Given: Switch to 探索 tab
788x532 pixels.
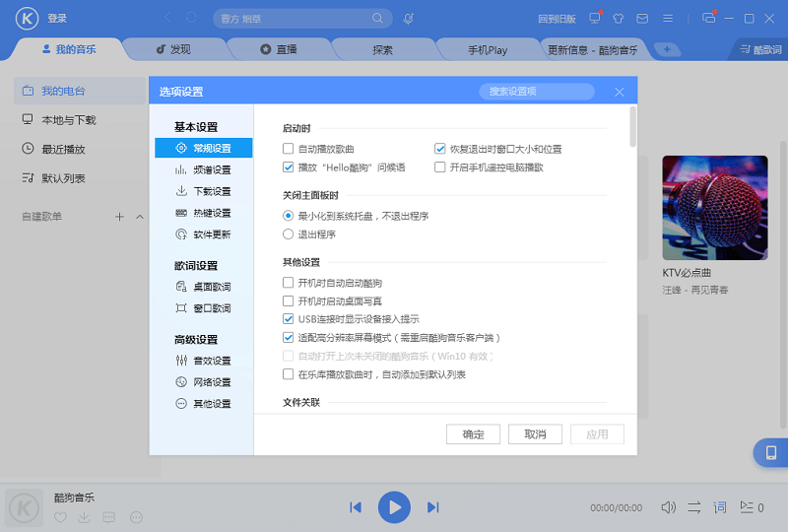Looking at the screenshot, I should tap(382, 50).
